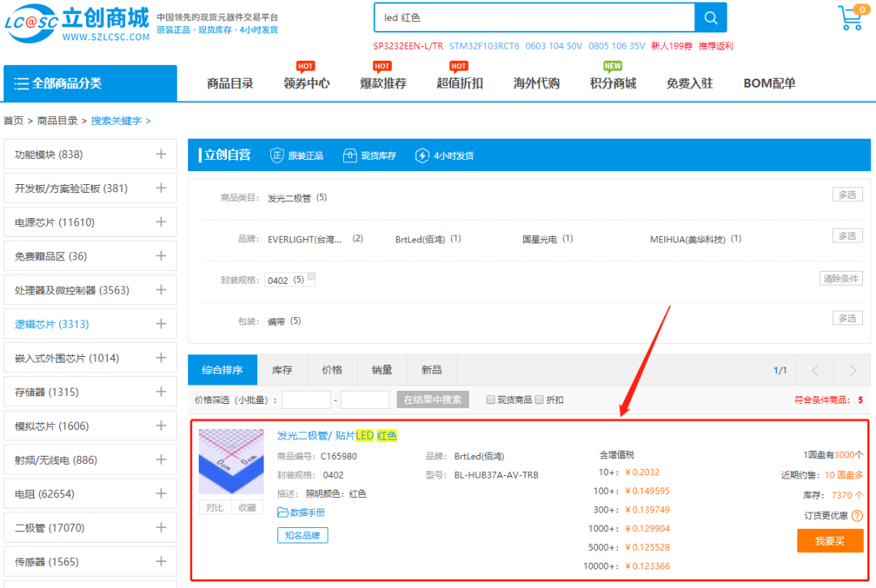876x588 pixels.
Task: Expand 射频/无线电 (886) category
Action: [x=161, y=460]
